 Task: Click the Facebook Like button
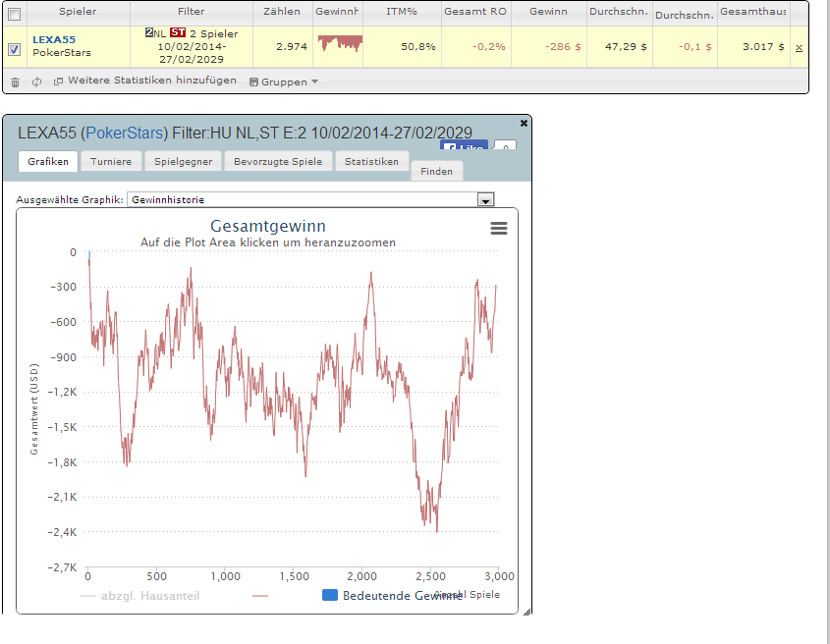point(464,145)
